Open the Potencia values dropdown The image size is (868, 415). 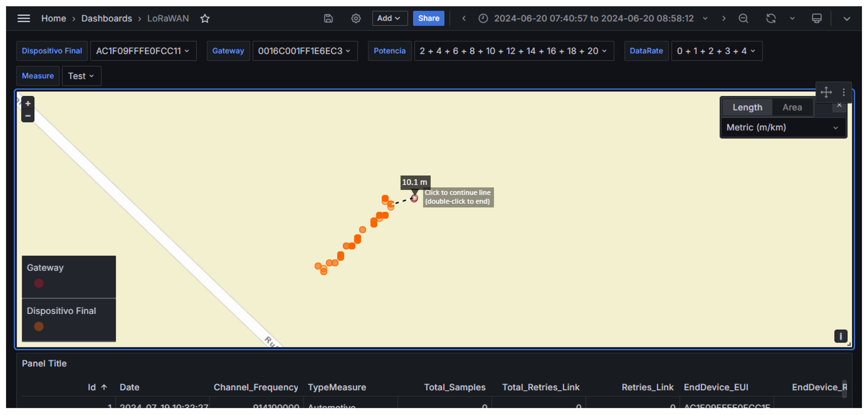513,51
